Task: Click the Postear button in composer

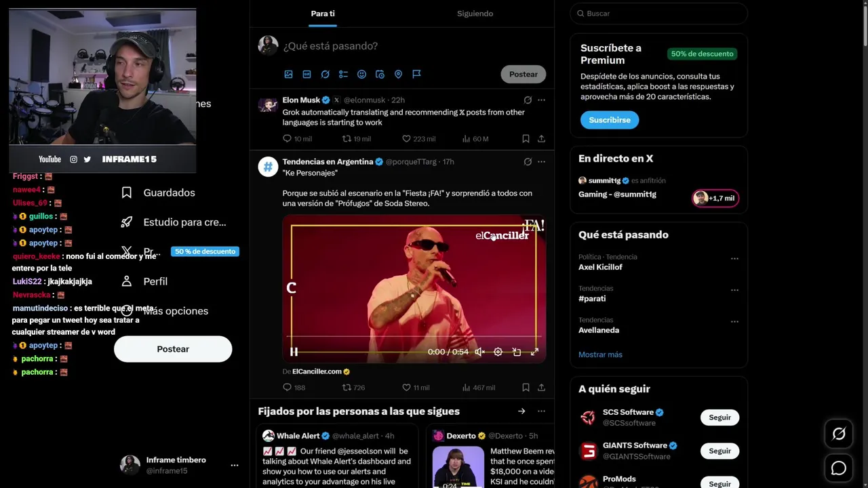Action: [x=524, y=74]
